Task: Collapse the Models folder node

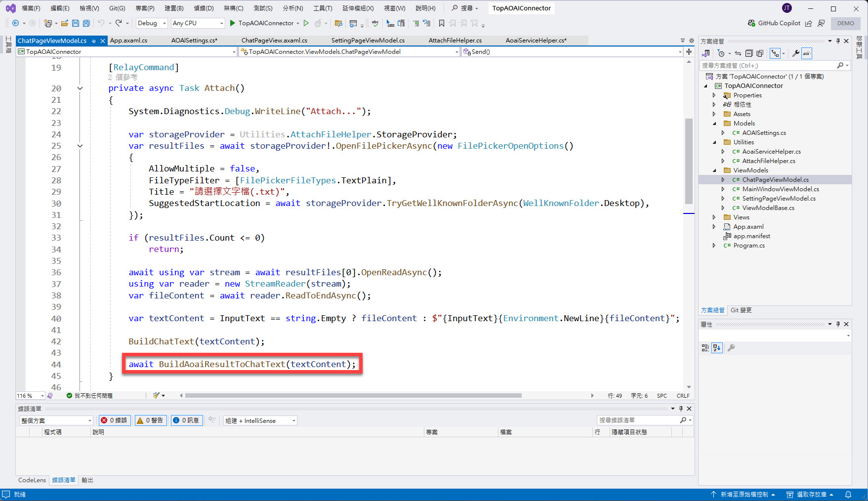Action: [x=714, y=124]
